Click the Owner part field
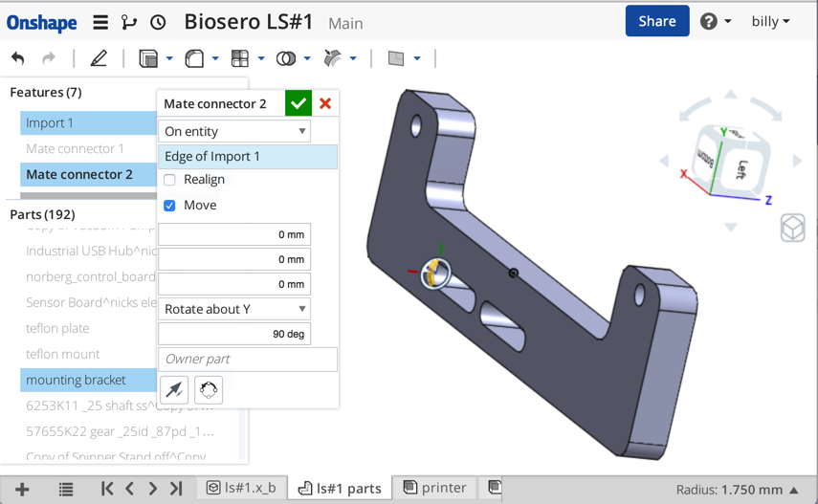The width and height of the screenshot is (818, 504). click(x=248, y=359)
